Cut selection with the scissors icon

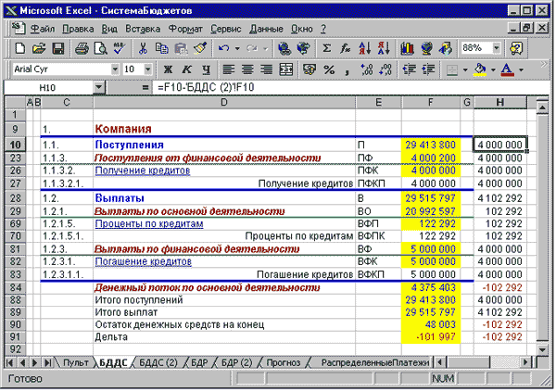pyautogui.click(x=143, y=48)
